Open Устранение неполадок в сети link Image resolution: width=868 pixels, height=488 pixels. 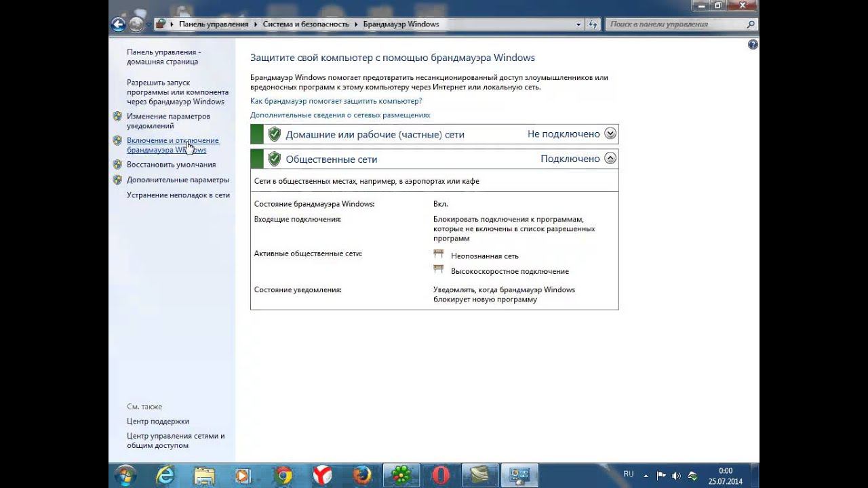[x=178, y=195]
